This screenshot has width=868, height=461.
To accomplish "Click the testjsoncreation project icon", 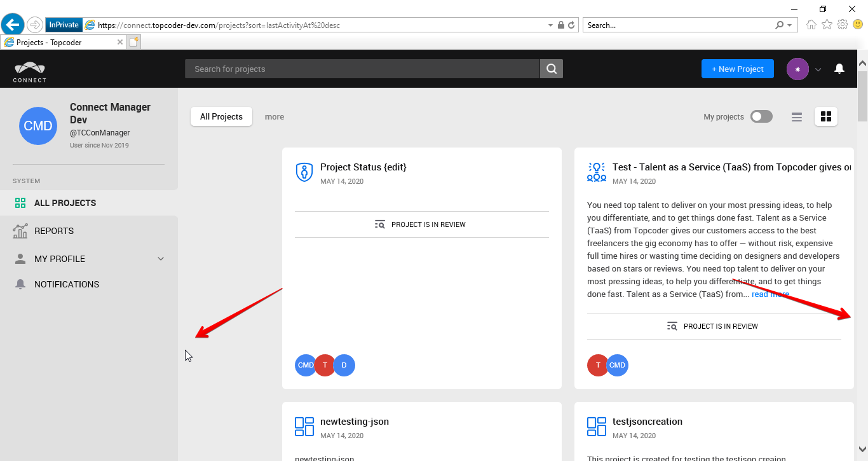I will 597,427.
